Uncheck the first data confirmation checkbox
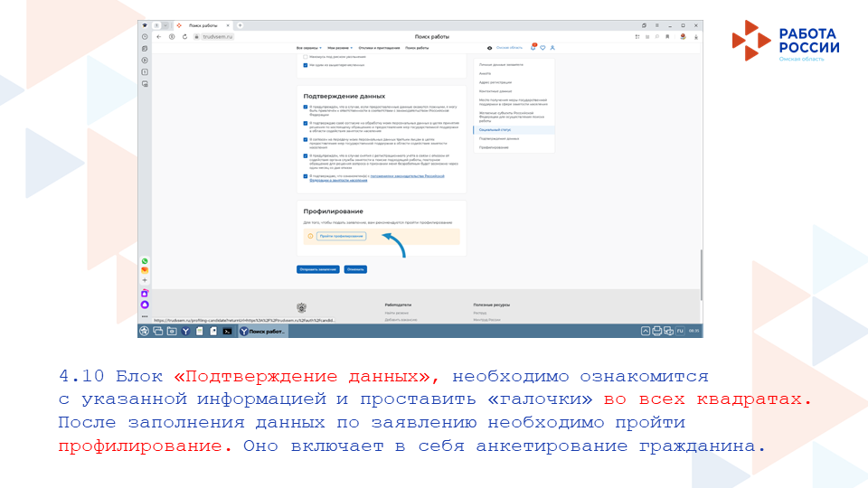This screenshot has width=868, height=488. 306,107
